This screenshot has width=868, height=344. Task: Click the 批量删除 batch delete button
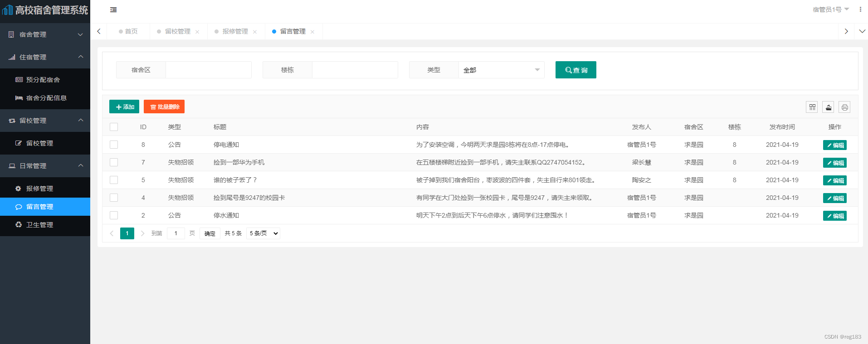click(164, 107)
